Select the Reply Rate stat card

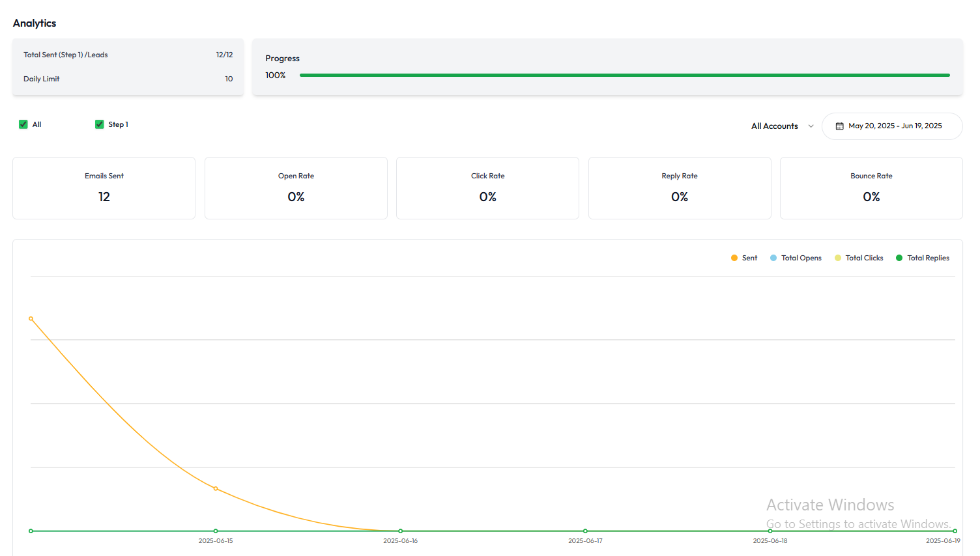click(680, 188)
